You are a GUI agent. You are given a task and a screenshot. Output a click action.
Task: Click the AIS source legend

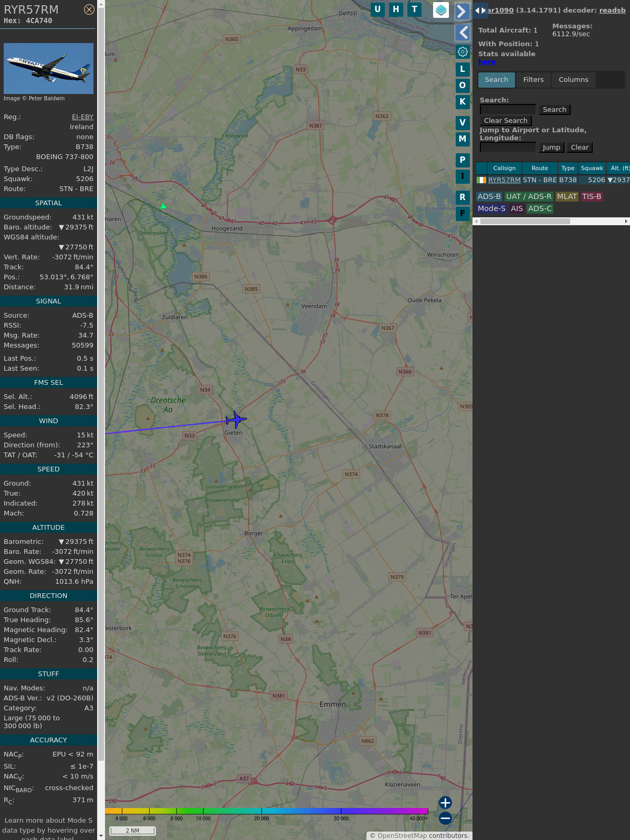[x=517, y=208]
